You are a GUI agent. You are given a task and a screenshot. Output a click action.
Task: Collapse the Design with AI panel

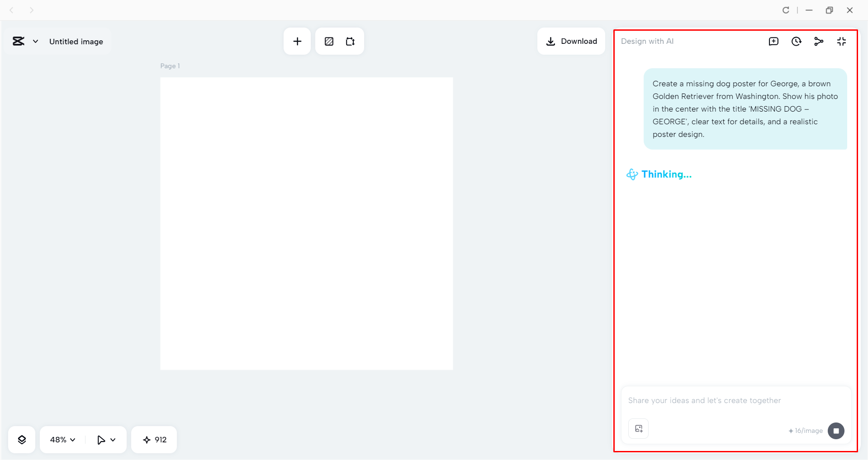click(x=842, y=41)
